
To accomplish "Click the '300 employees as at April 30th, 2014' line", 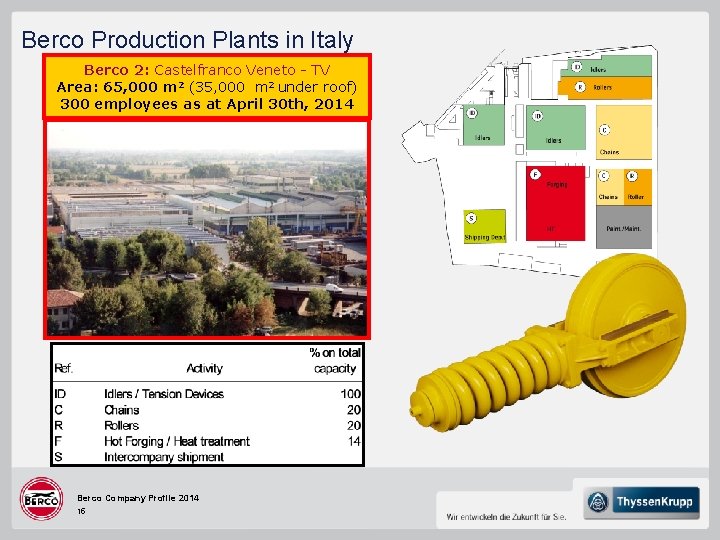I will pyautogui.click(x=207, y=104).
